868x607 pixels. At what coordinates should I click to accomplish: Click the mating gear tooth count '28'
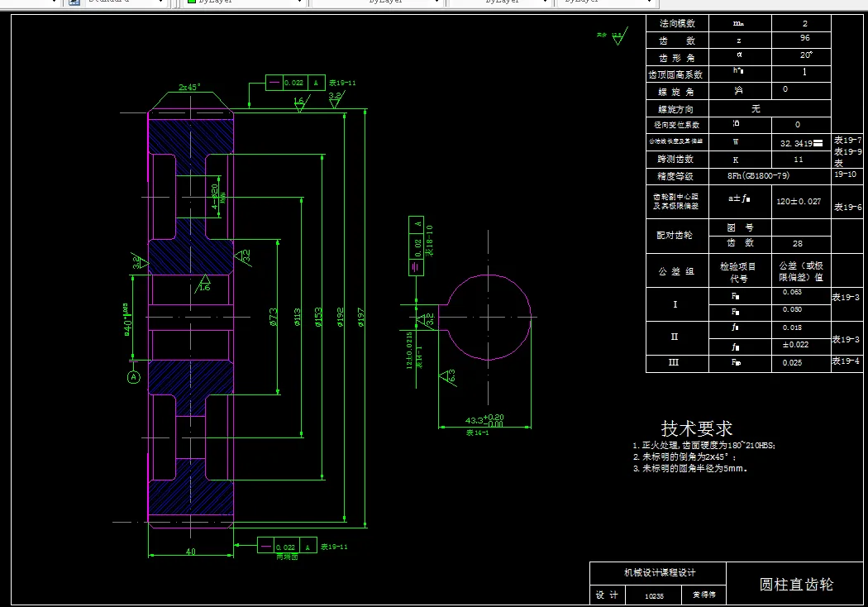(797, 244)
